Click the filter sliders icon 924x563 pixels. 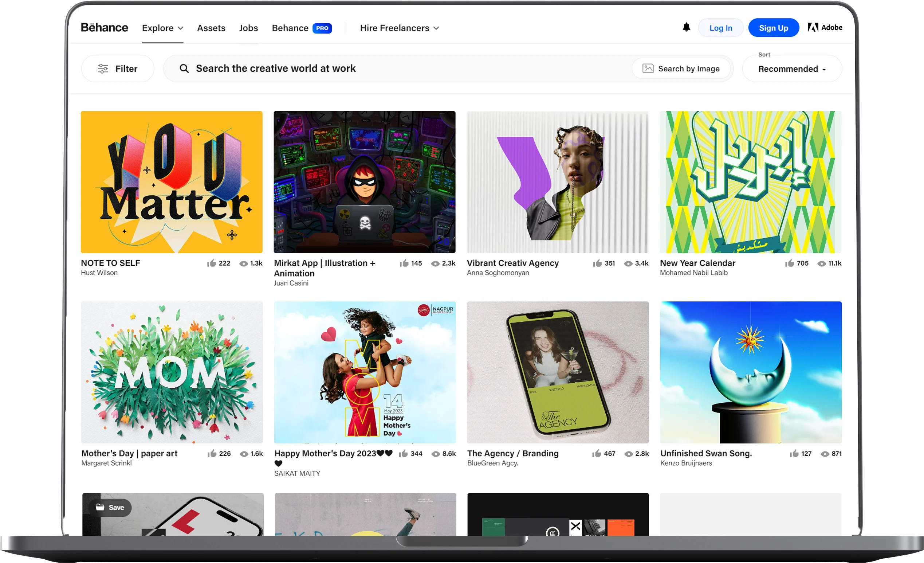coord(103,69)
